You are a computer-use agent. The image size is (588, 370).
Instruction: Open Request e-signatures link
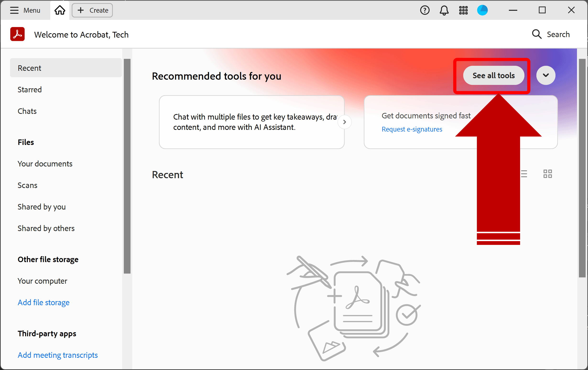pos(412,129)
